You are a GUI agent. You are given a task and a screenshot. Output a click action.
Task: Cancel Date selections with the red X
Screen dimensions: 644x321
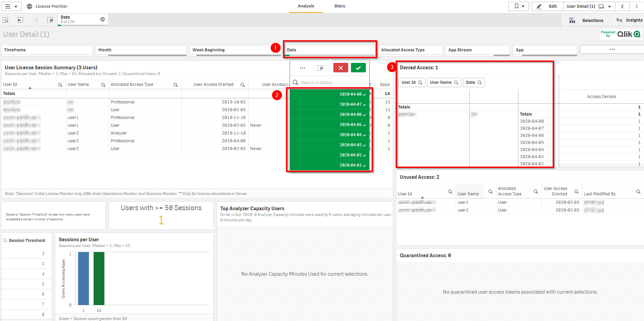340,68
